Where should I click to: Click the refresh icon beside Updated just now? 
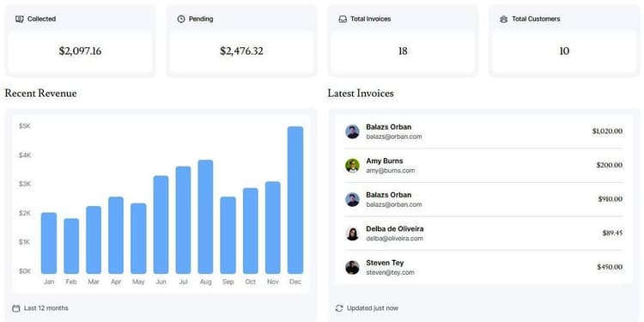(339, 308)
